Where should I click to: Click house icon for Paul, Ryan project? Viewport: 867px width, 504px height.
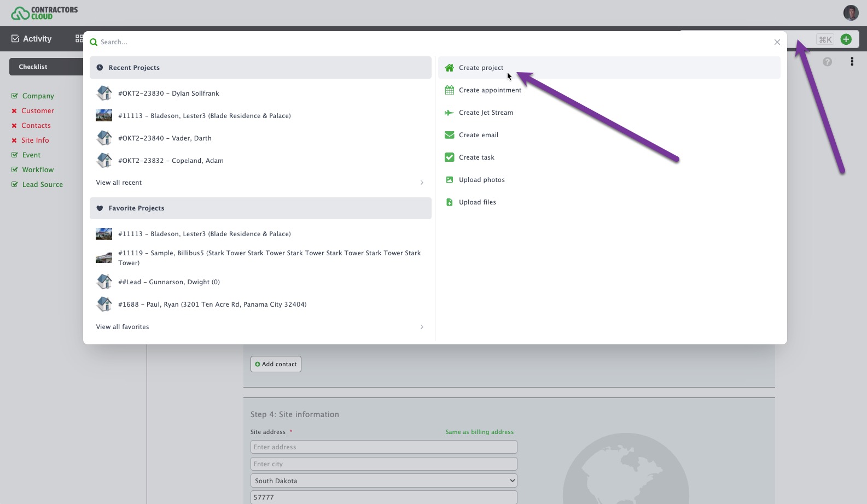pos(104,304)
